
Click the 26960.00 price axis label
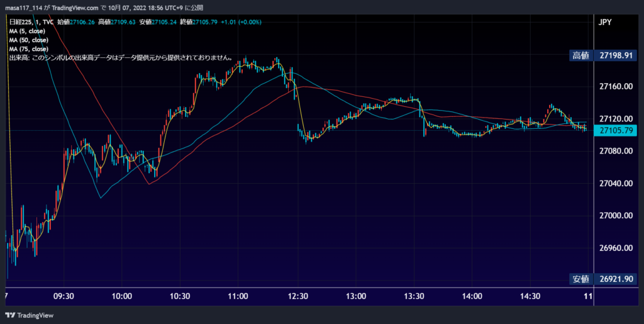point(616,248)
